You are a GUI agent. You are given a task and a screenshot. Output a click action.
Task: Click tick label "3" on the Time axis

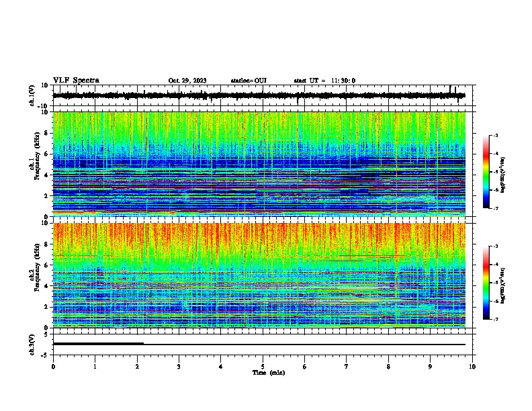[x=179, y=367]
